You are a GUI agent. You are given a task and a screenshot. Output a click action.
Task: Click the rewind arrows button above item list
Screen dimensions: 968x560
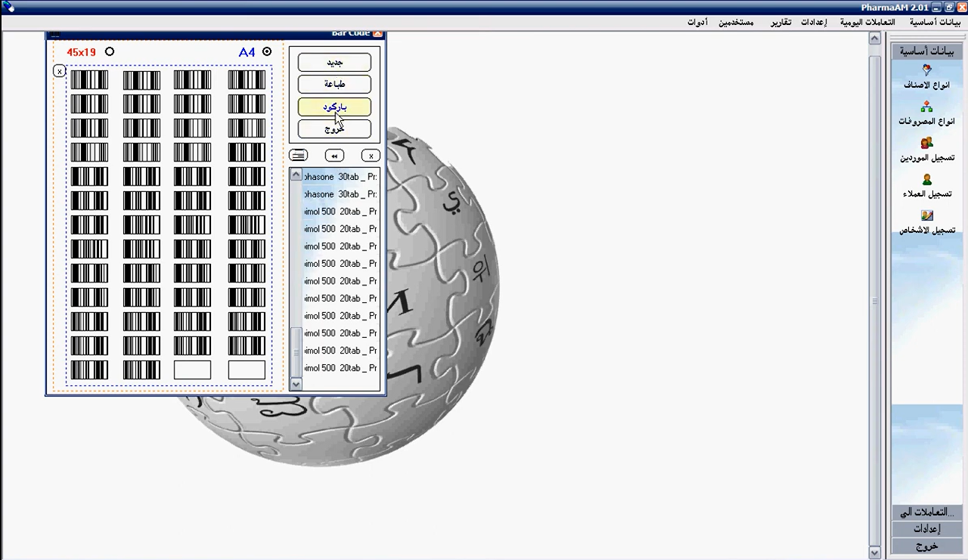334,156
